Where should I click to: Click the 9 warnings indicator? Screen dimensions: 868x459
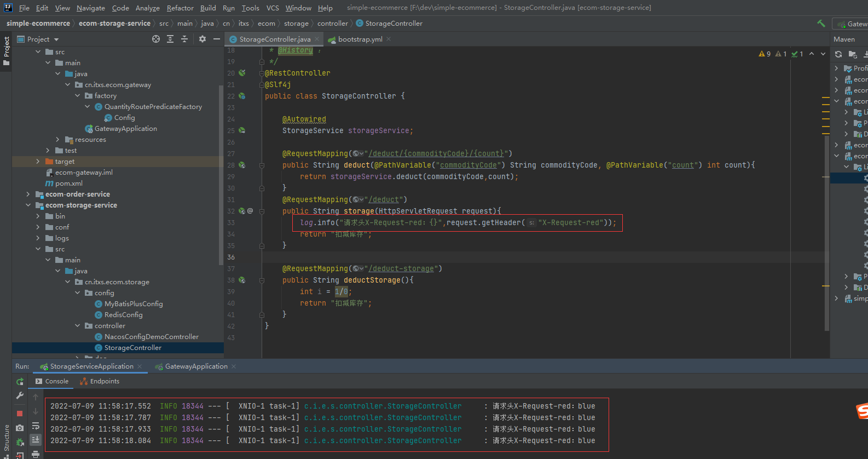pos(765,54)
